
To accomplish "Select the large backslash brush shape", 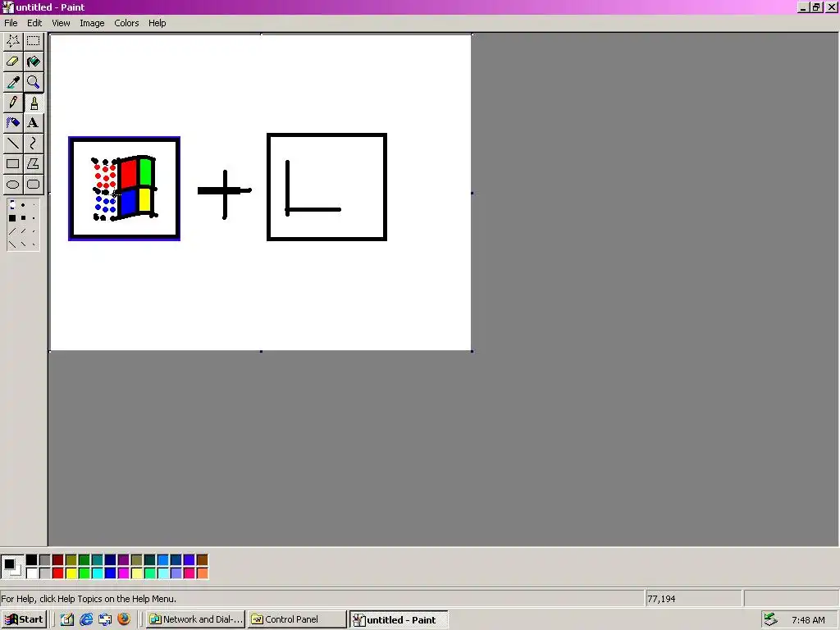I will tap(12, 244).
